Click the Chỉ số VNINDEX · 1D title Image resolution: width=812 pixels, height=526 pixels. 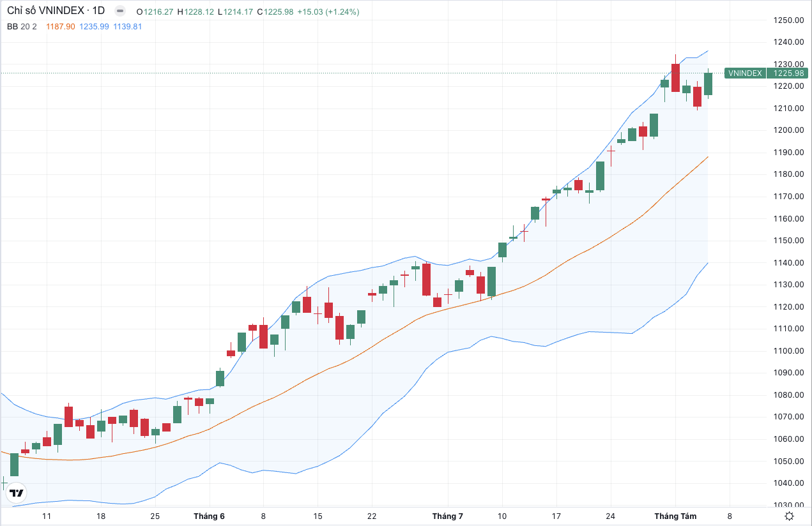pyautogui.click(x=56, y=11)
